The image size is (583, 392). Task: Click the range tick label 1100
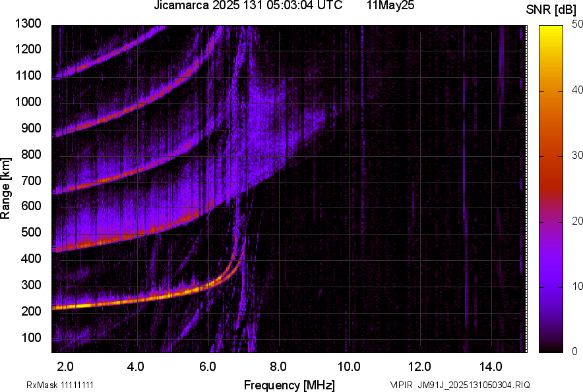pos(28,75)
